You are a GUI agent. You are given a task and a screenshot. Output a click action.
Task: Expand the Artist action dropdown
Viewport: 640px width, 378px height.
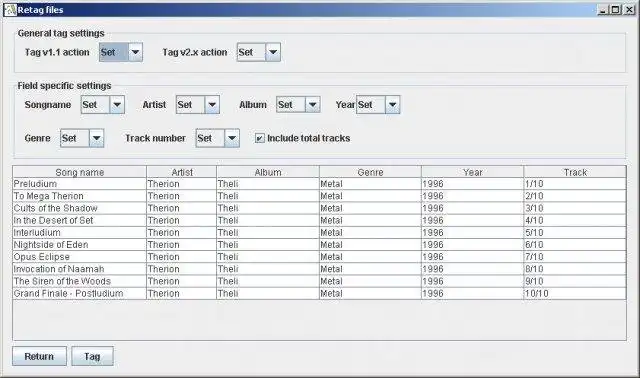(x=198, y=105)
